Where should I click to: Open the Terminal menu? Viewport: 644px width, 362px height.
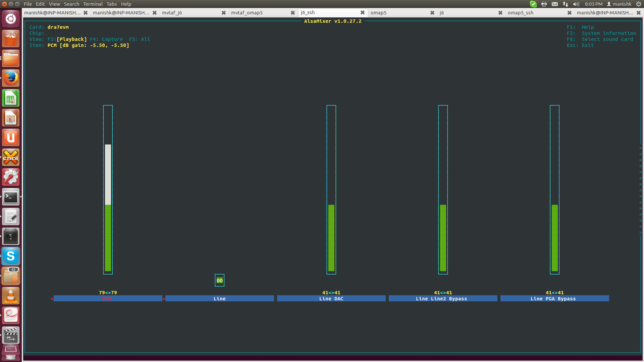coord(93,4)
